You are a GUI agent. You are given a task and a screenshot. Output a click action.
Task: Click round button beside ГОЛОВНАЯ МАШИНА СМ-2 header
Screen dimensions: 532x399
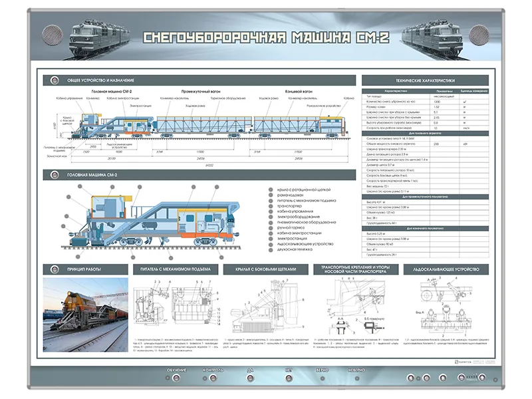click(55, 175)
